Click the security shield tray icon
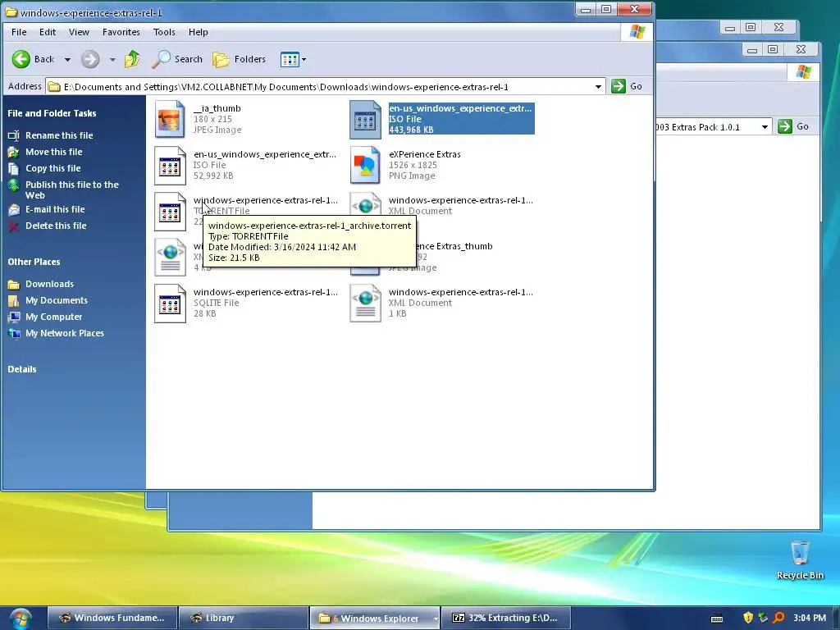 [x=748, y=618]
